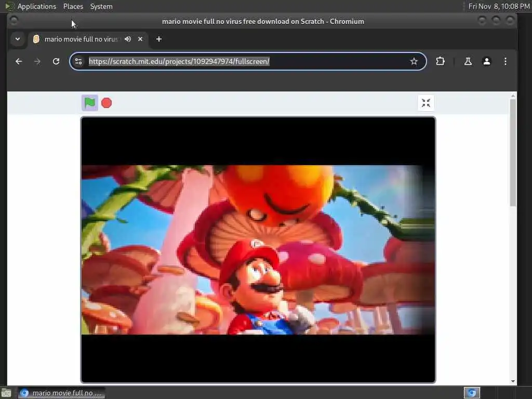This screenshot has height=399, width=532.
Task: Open the System menu
Action: click(101, 6)
